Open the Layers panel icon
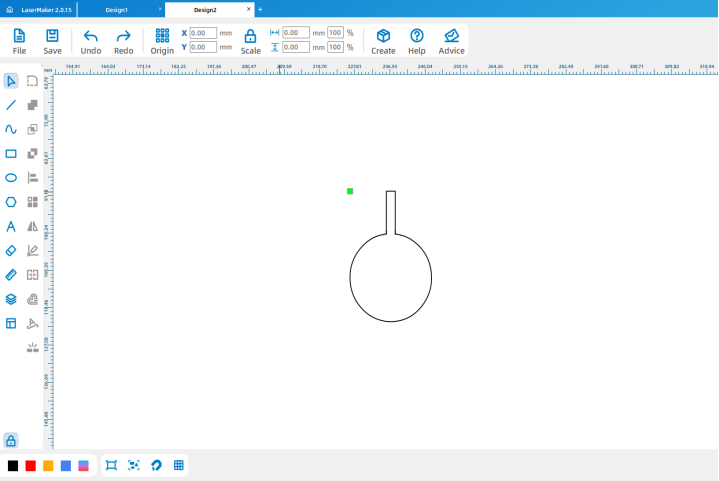Screen dimensions: 719x481 click(11, 299)
